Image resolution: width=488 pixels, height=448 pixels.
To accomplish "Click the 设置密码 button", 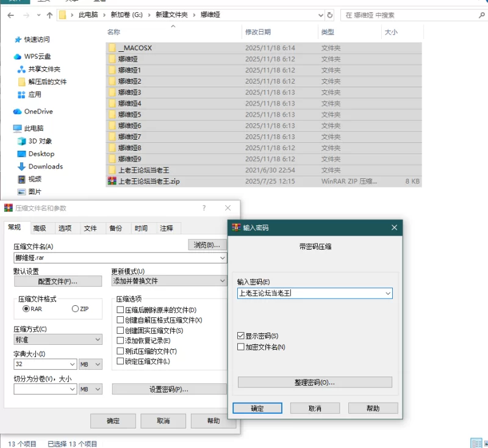I will coord(169,389).
